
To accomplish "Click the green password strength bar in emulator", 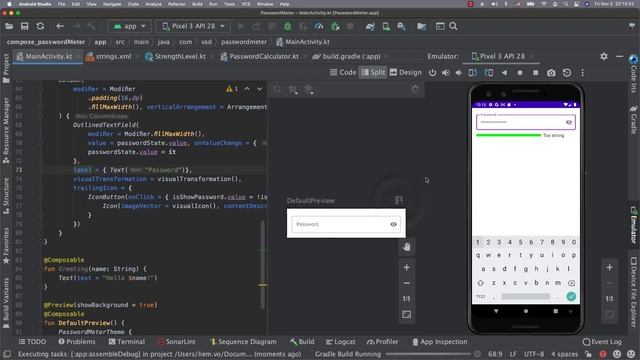I will tap(508, 135).
